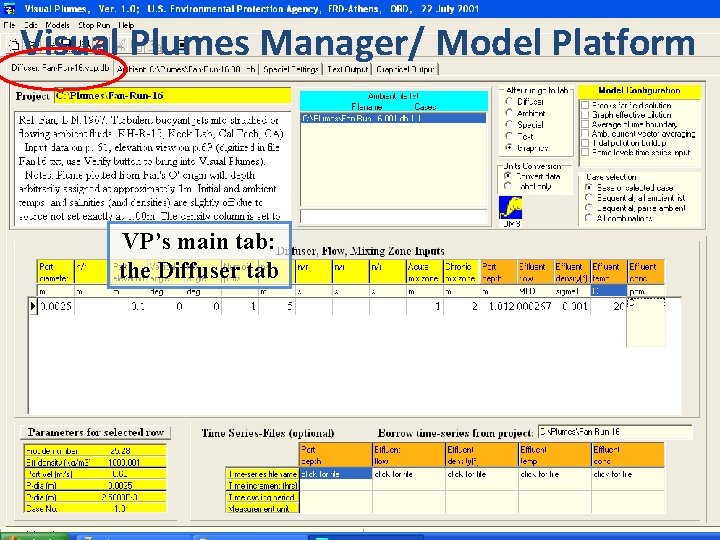Screen dimensions: 720x540
Task: Select Sequential, all ambient list option
Action: pyautogui.click(x=589, y=197)
